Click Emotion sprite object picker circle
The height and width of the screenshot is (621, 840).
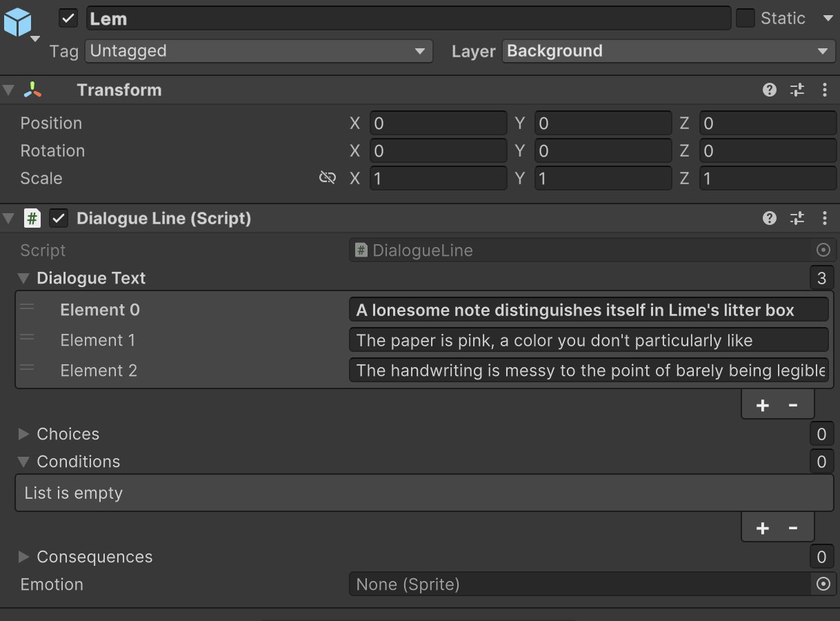(823, 584)
